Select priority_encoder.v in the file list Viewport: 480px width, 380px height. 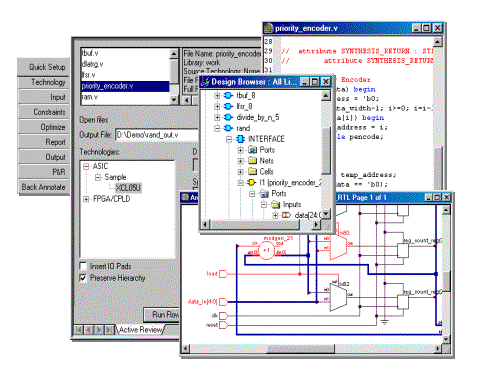coord(125,86)
